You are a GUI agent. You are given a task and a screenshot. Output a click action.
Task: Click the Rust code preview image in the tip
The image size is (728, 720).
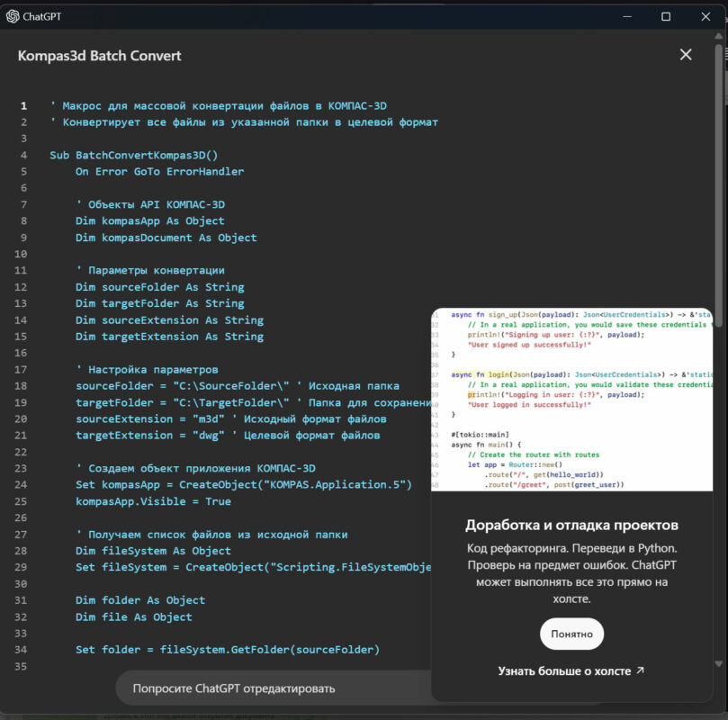(571, 400)
